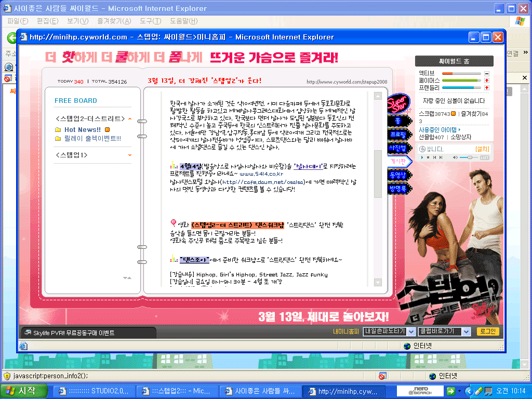
Task: Click the small sort arrows in left board panel
Action: 127,278
